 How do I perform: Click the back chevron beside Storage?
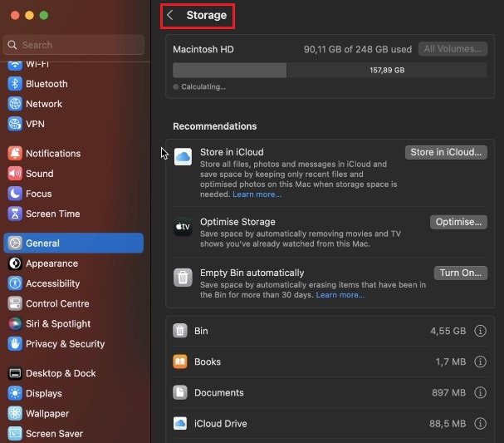(x=170, y=15)
